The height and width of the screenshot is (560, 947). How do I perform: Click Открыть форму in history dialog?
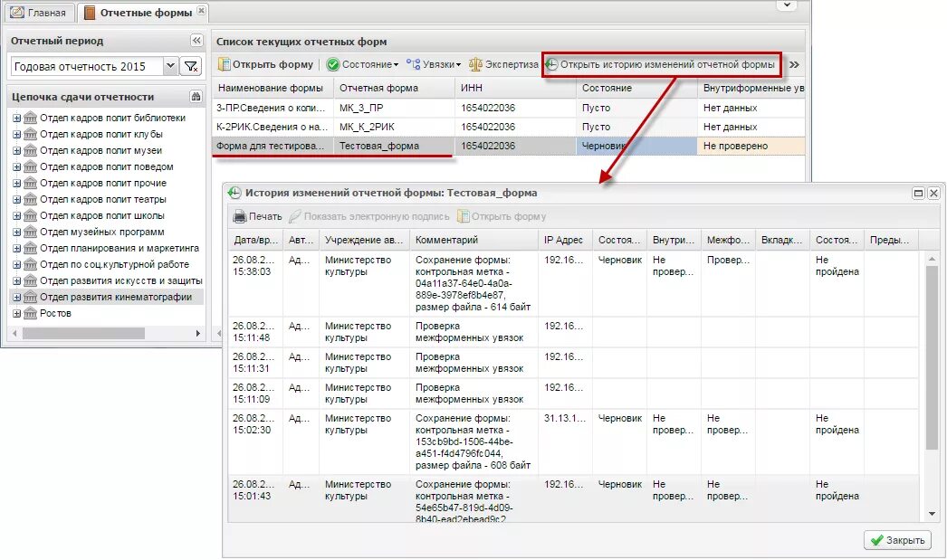point(502,216)
